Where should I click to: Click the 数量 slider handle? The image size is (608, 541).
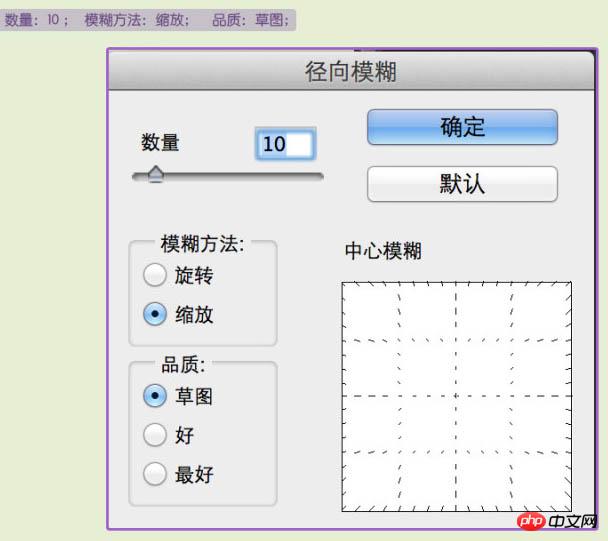156,174
